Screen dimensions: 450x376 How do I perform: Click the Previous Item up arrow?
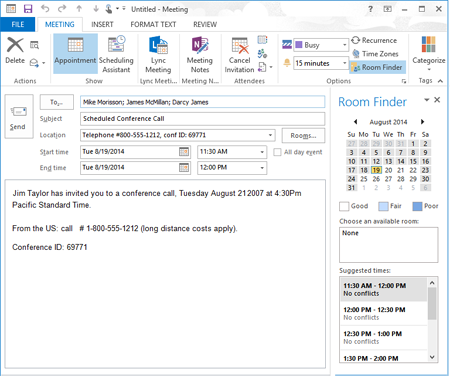click(x=79, y=9)
